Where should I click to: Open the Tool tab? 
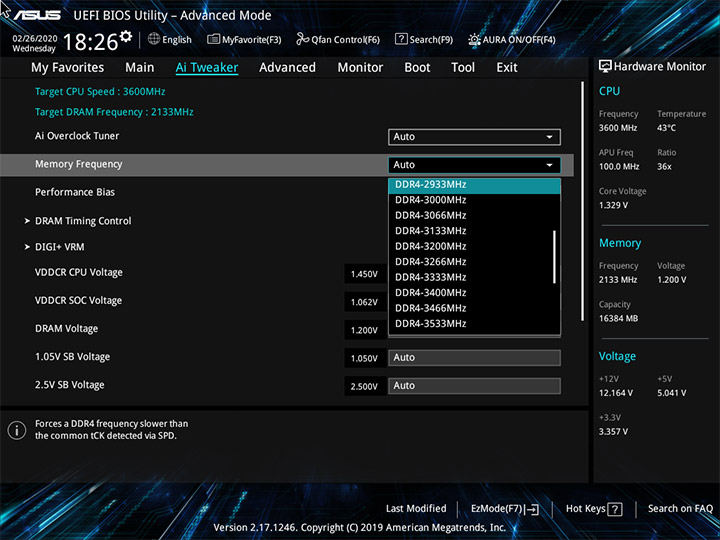click(463, 68)
